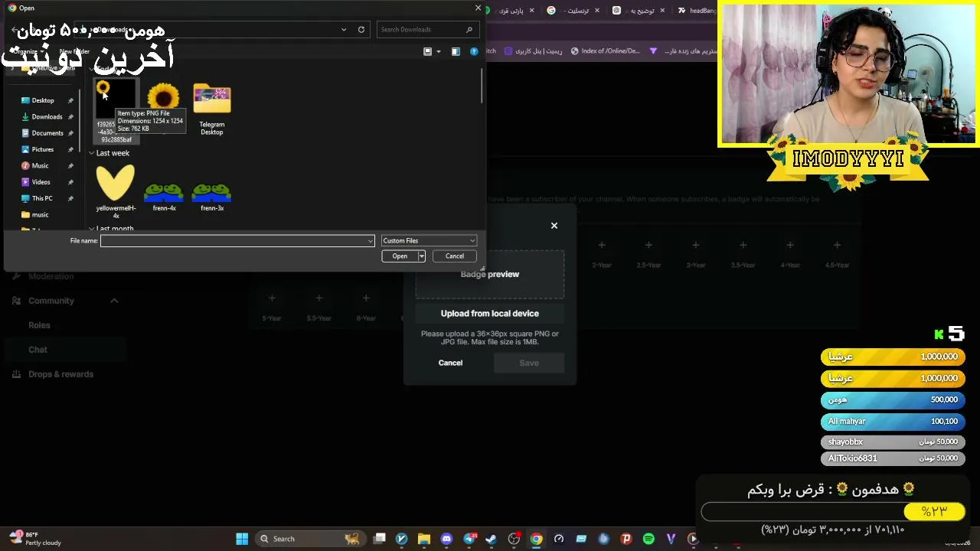Toggle the preview pane icon
The image size is (980, 551).
(x=456, y=51)
